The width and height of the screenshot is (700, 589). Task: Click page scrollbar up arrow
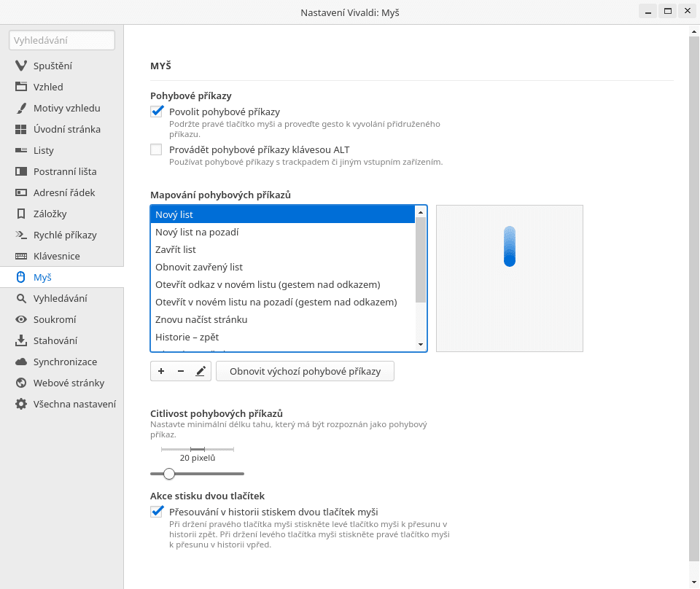pyautogui.click(x=693, y=31)
